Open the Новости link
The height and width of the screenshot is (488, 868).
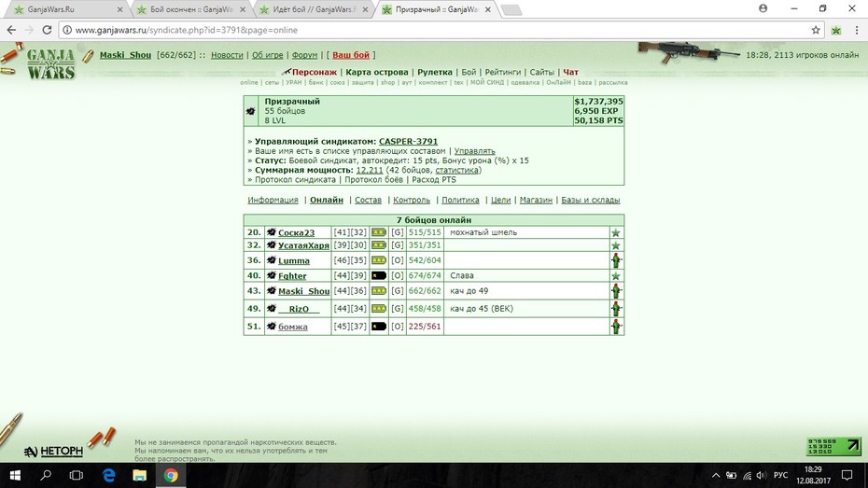[x=227, y=55]
